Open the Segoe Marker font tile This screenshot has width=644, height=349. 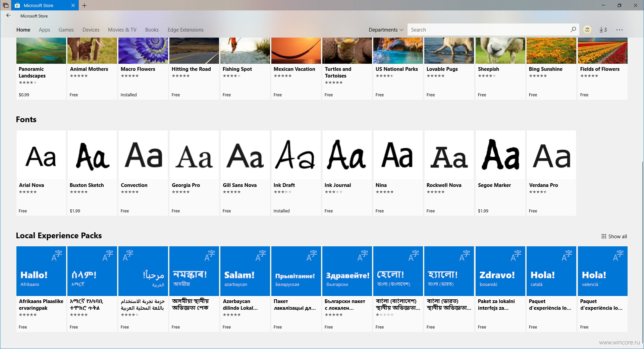click(500, 173)
